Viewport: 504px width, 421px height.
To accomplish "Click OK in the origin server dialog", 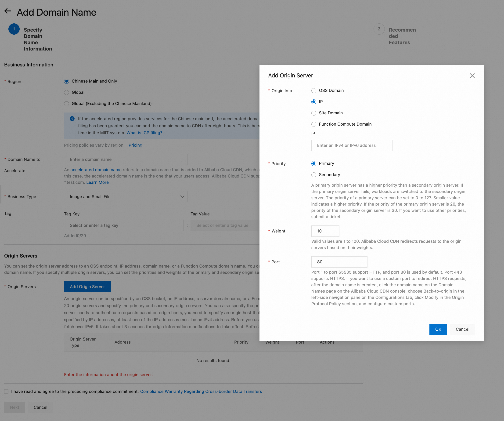I will (x=438, y=329).
